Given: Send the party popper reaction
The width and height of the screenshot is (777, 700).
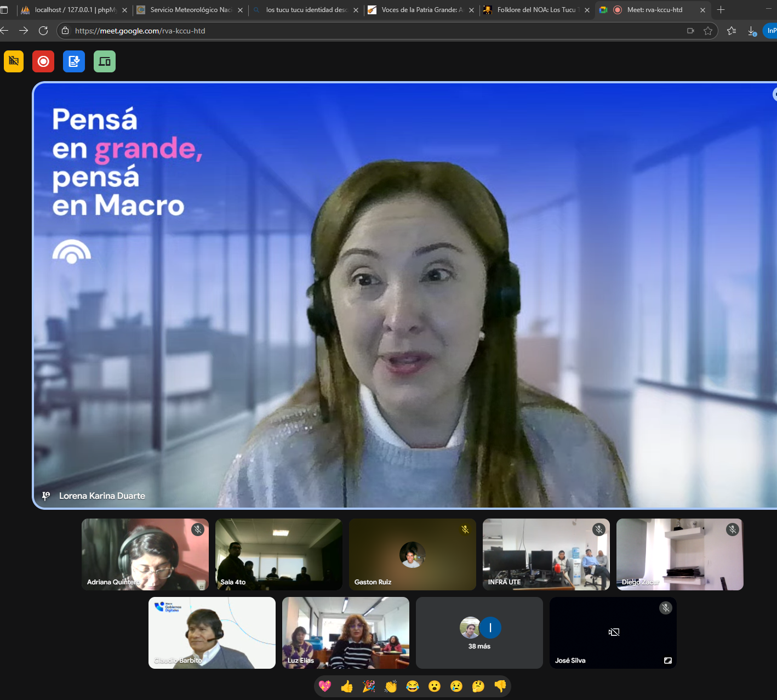Looking at the screenshot, I should coord(369,686).
